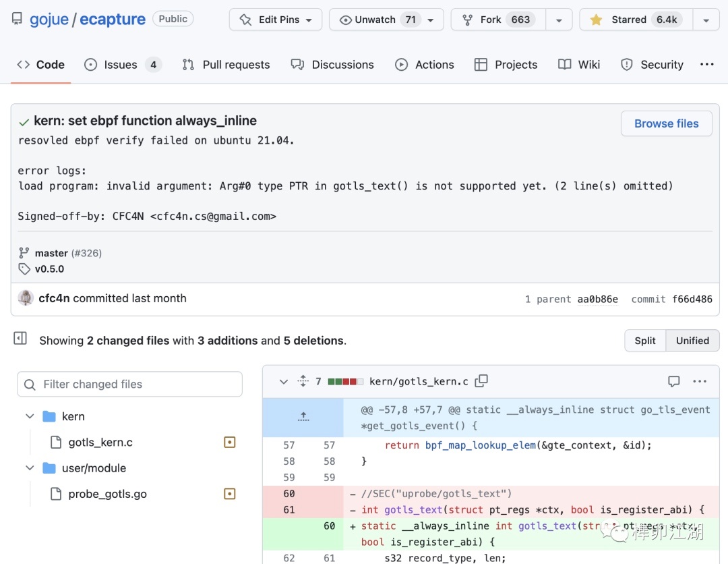Show more repository tabs via ellipsis
The image size is (728, 564).
pos(706,65)
